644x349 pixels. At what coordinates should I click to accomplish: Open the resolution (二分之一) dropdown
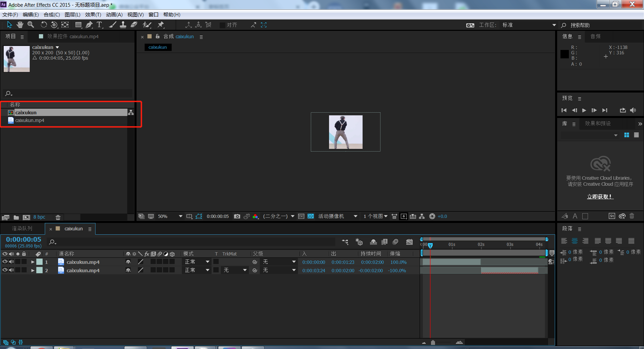pyautogui.click(x=278, y=216)
